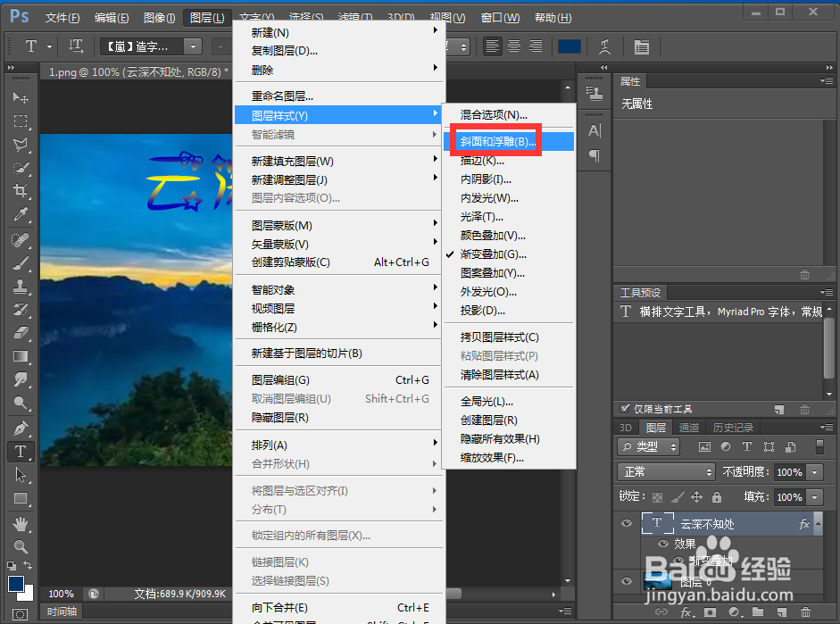This screenshot has height=624, width=840.
Task: Select the Healing Brush tool
Action: [21, 240]
